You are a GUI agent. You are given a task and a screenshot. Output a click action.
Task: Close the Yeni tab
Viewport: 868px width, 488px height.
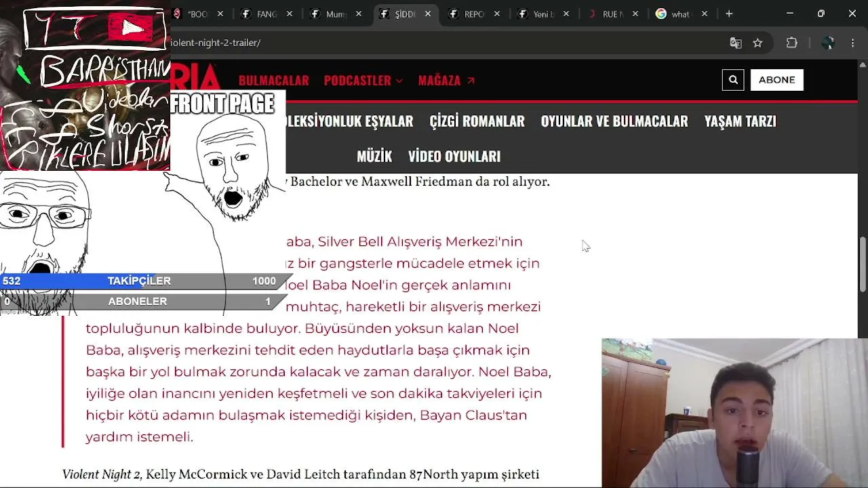[x=566, y=14]
